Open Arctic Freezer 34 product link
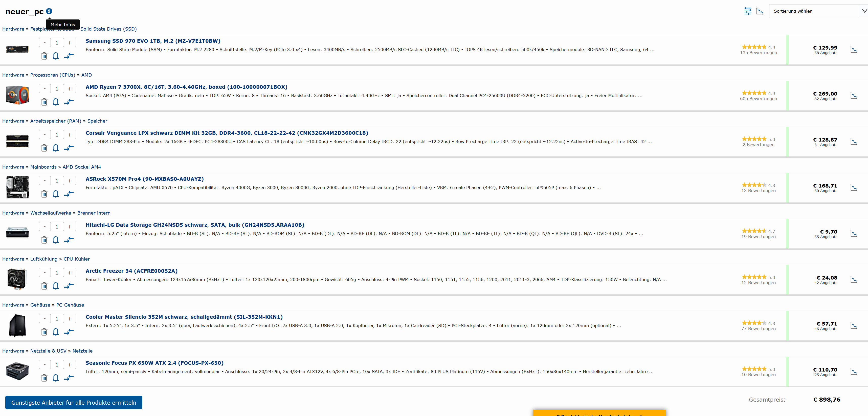The width and height of the screenshot is (868, 416). (x=131, y=271)
